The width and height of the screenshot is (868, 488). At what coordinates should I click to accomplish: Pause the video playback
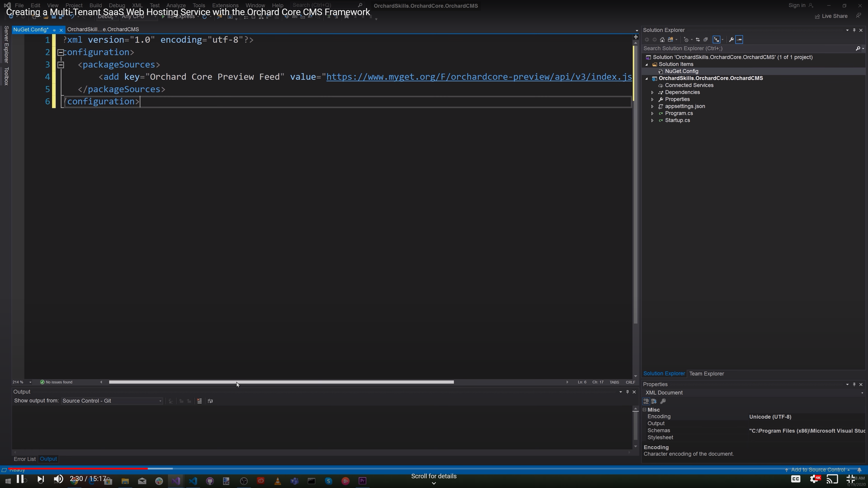tap(20, 479)
